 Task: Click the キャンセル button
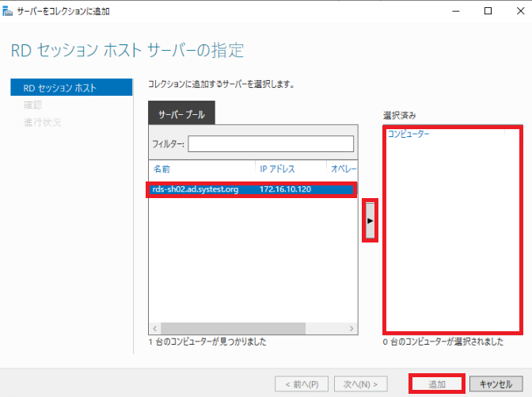tap(496, 384)
